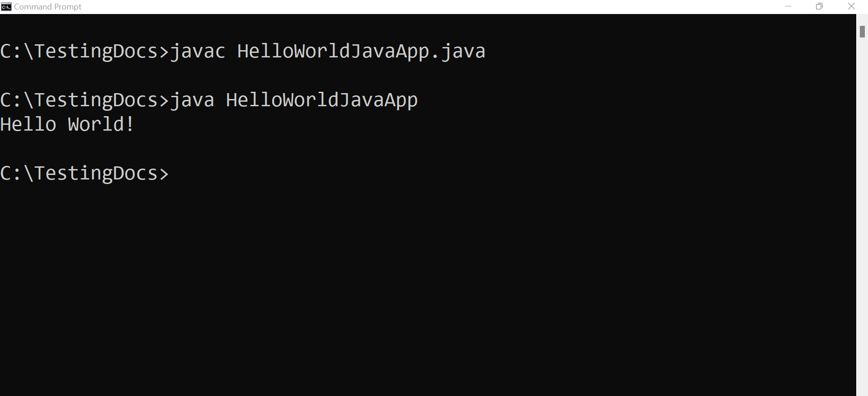Click the word Hello in the program output
The width and height of the screenshot is (868, 396).
click(28, 124)
